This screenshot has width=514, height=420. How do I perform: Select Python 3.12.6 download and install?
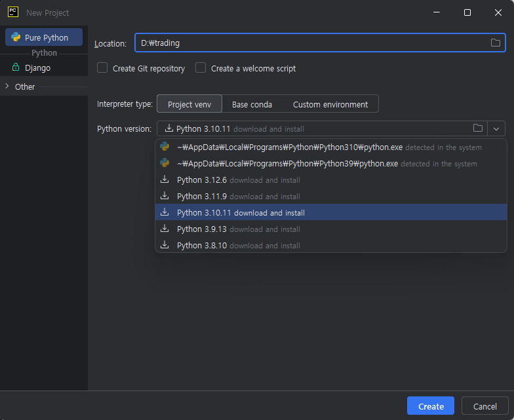tap(331, 180)
